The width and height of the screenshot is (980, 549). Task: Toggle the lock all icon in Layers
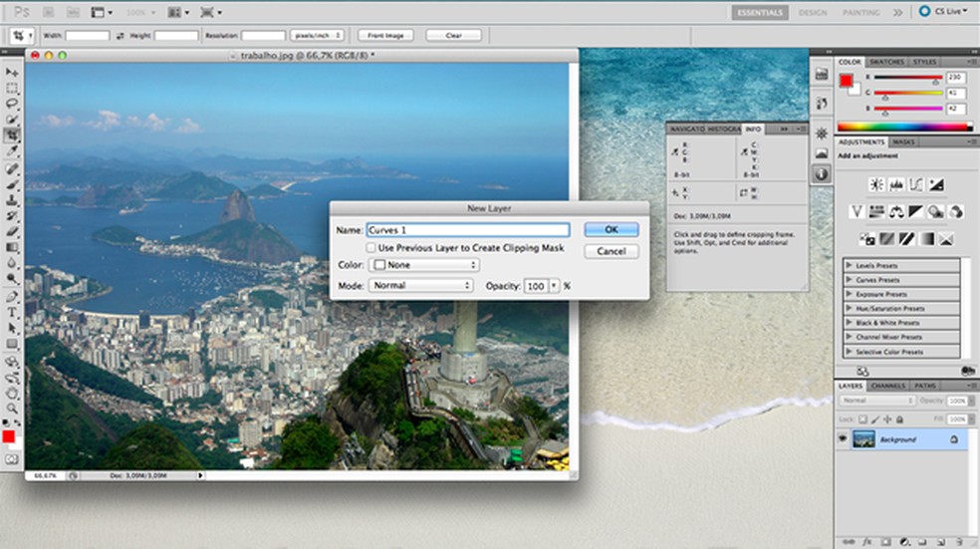[x=897, y=417]
